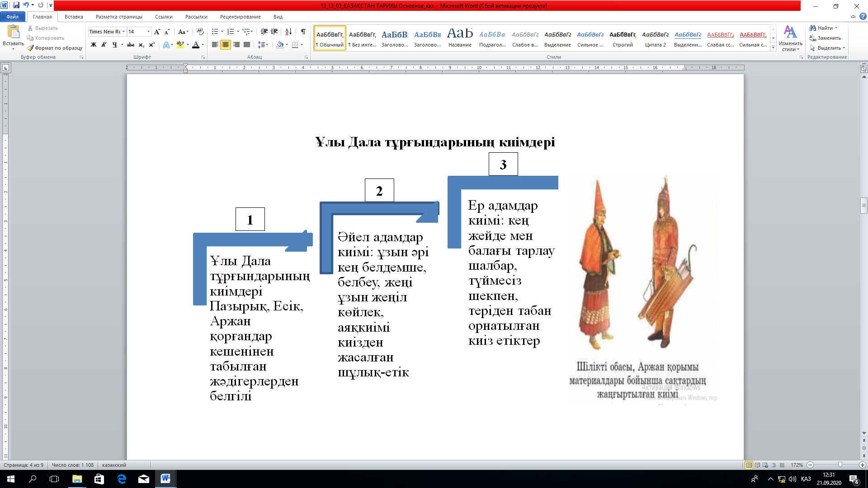Apply the Заголовок 1 style
Viewport: 868px width, 488px height.
click(x=395, y=38)
